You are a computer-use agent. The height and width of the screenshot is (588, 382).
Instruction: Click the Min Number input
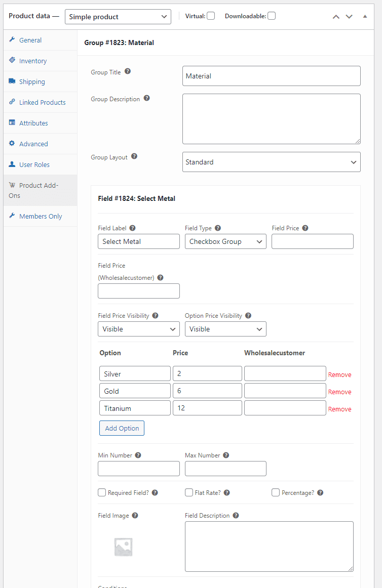point(139,469)
